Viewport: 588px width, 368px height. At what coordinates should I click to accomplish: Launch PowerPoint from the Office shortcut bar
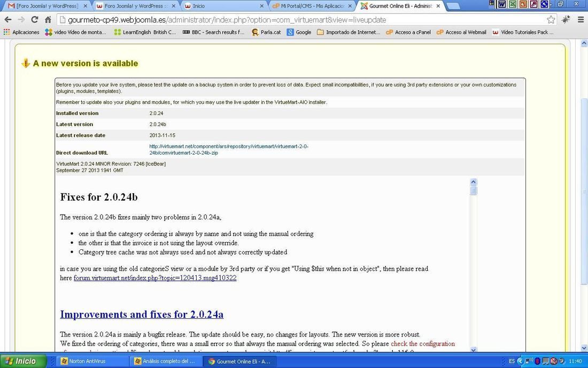click(x=523, y=4)
